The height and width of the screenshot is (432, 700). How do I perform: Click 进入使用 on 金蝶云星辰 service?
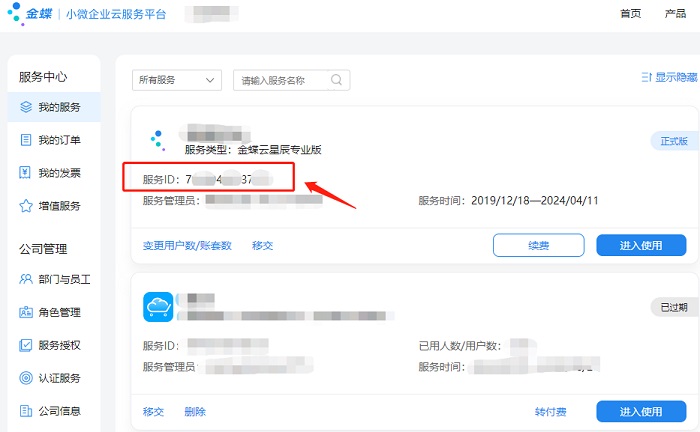point(641,245)
